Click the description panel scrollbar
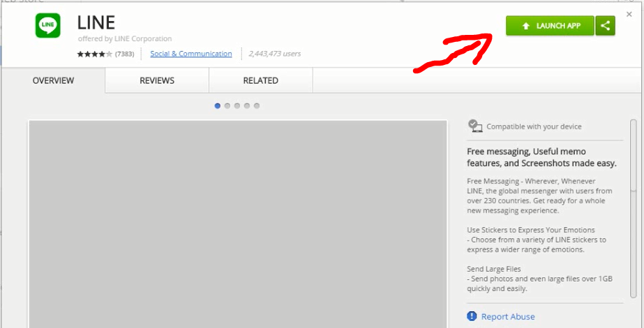Image resolution: width=644 pixels, height=328 pixels. (634, 207)
